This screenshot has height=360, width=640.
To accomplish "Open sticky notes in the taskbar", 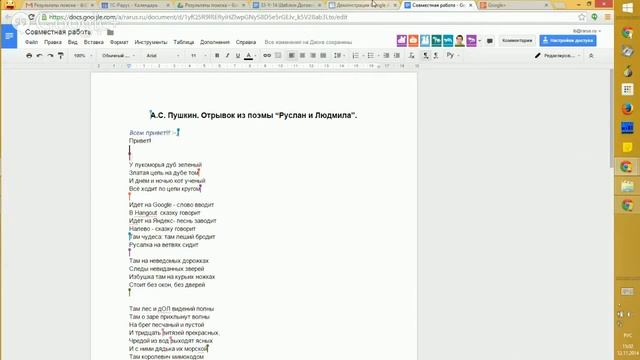I will 627,147.
